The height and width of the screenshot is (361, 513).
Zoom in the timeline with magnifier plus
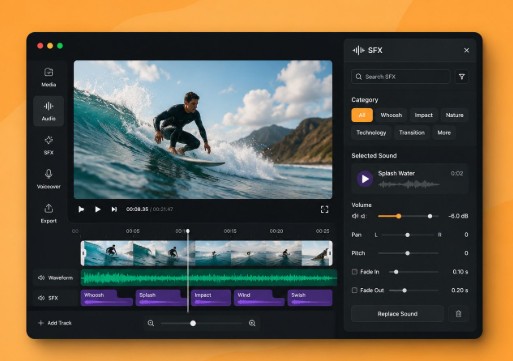[x=252, y=323]
